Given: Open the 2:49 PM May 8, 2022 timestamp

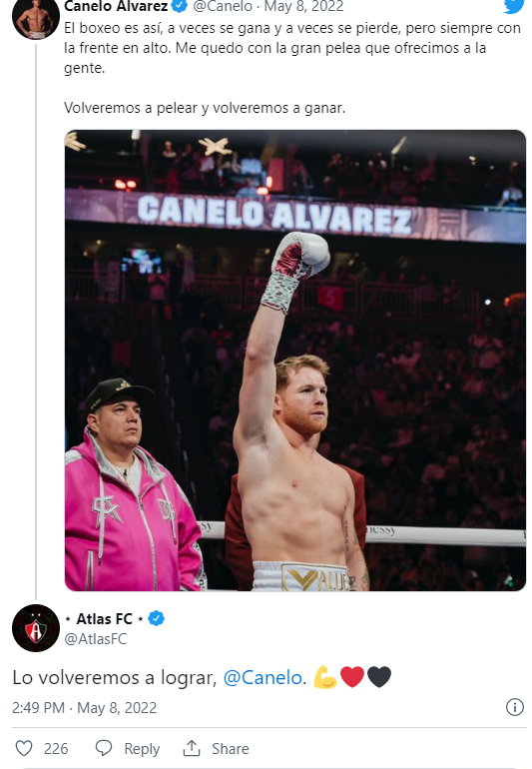Looking at the screenshot, I should 84,708.
